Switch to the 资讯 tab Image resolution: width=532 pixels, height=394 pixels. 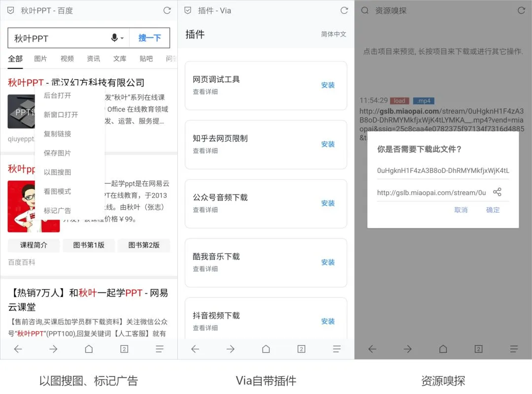(x=93, y=59)
